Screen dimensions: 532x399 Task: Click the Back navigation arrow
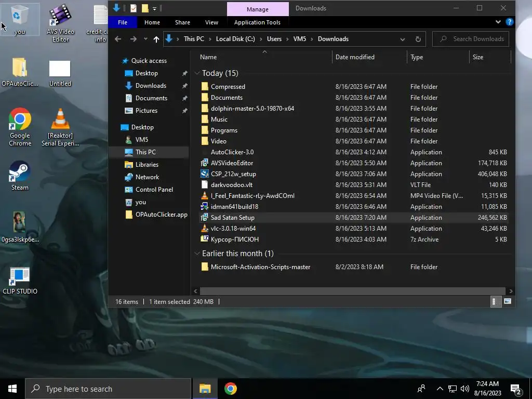(118, 39)
